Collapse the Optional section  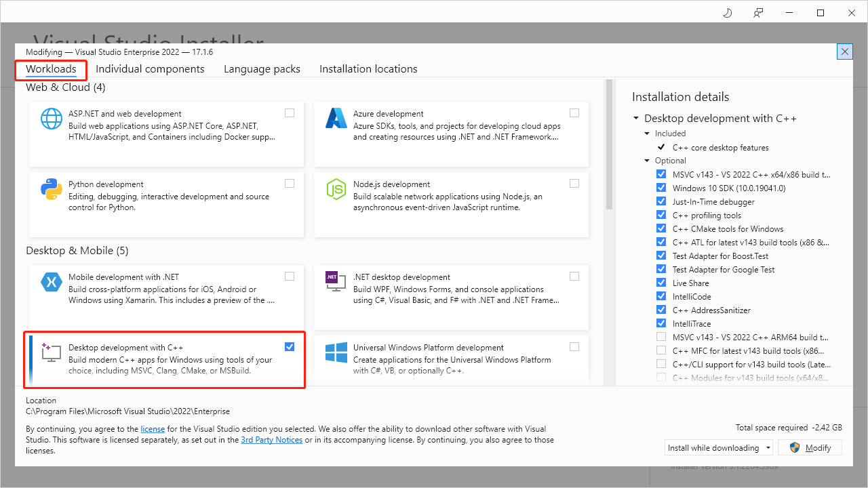(x=647, y=161)
